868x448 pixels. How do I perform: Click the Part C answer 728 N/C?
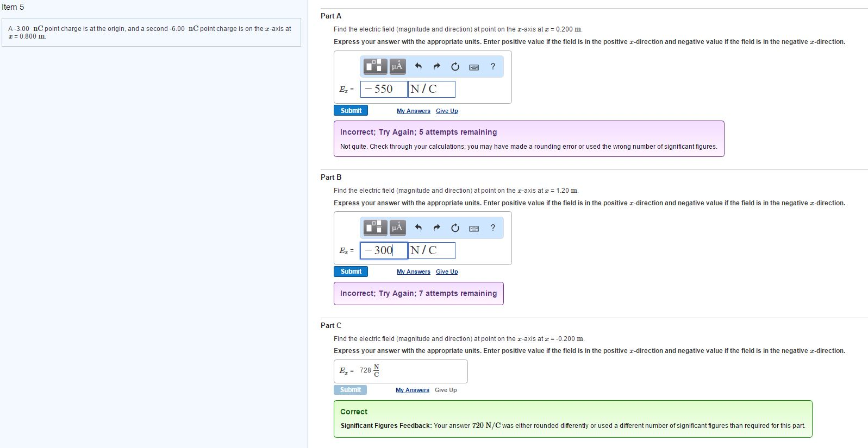pyautogui.click(x=370, y=370)
